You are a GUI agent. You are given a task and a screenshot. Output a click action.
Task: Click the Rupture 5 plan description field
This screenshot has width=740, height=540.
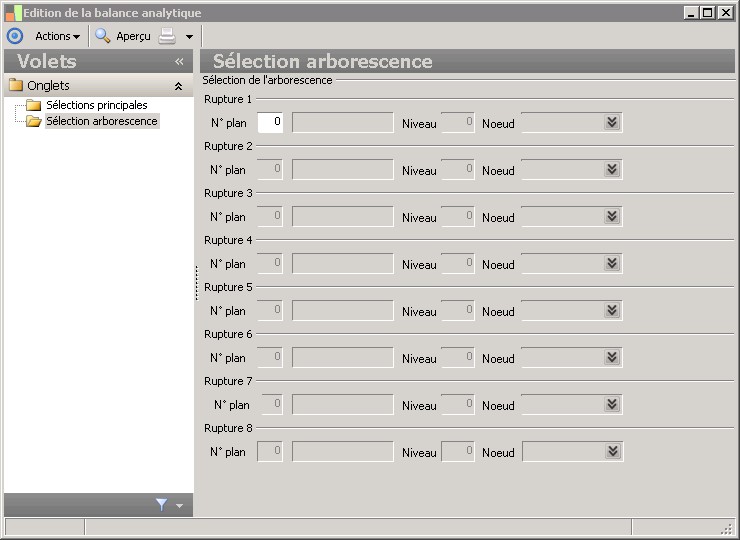tap(343, 311)
